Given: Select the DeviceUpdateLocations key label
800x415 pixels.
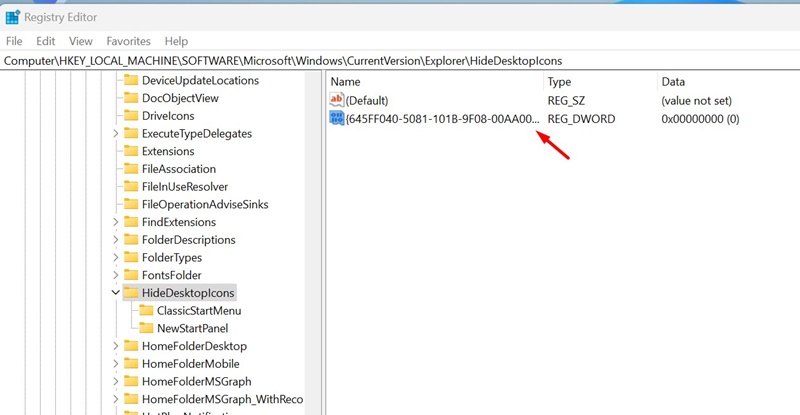Looking at the screenshot, I should [201, 80].
